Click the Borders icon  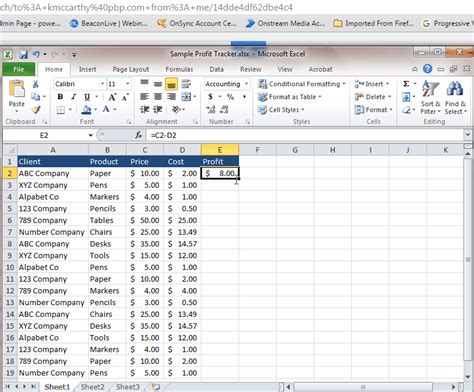click(61, 110)
